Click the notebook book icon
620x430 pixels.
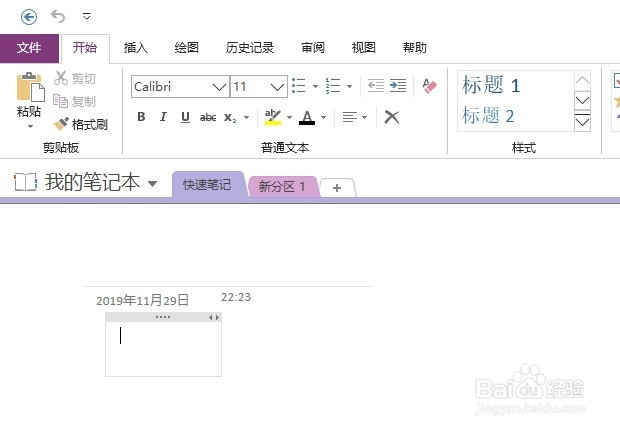pyautogui.click(x=25, y=182)
